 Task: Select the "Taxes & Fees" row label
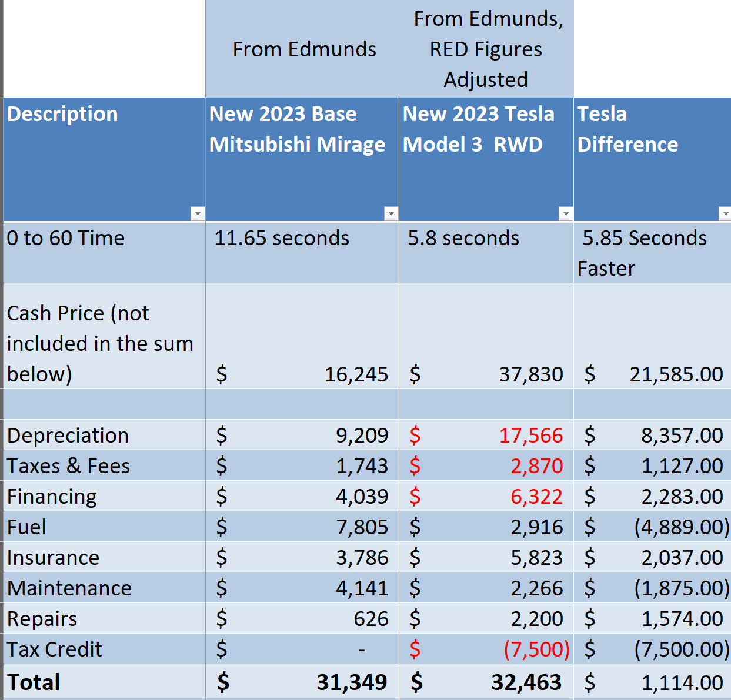(68, 466)
